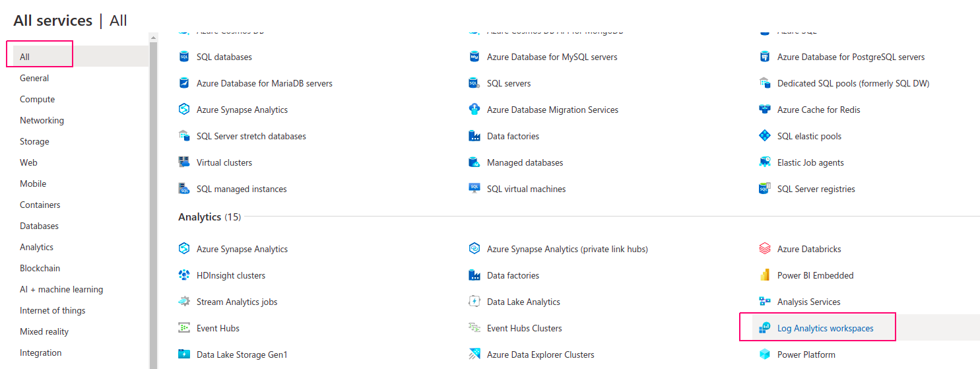Open Azure Synapse Analytics (private link hubs)
Viewport: 980px width, 369px height.
(568, 249)
